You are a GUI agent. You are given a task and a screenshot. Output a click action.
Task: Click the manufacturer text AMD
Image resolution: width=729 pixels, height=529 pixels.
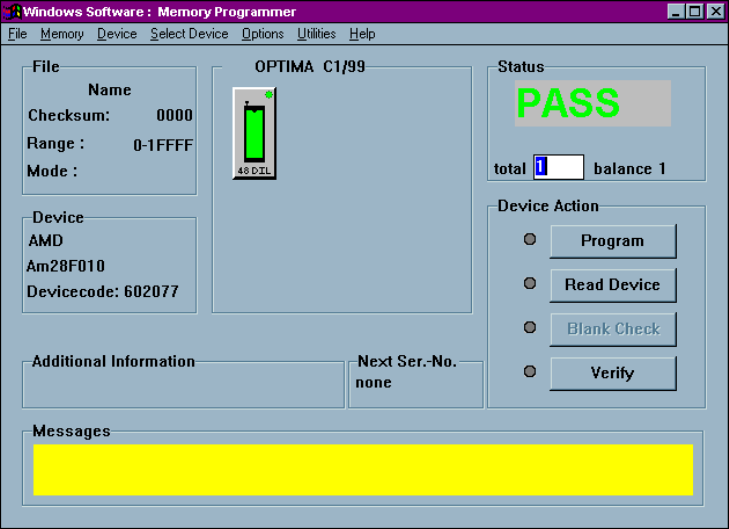(x=46, y=241)
